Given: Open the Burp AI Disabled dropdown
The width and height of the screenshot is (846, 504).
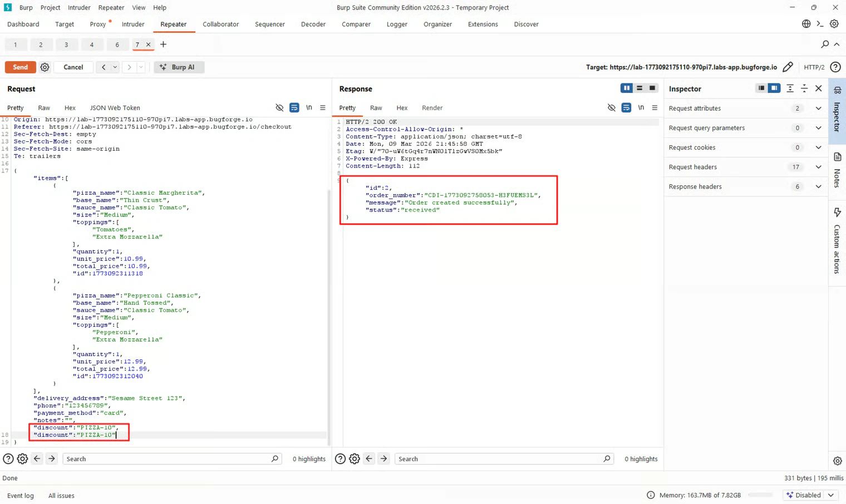Looking at the screenshot, I should coord(811,495).
